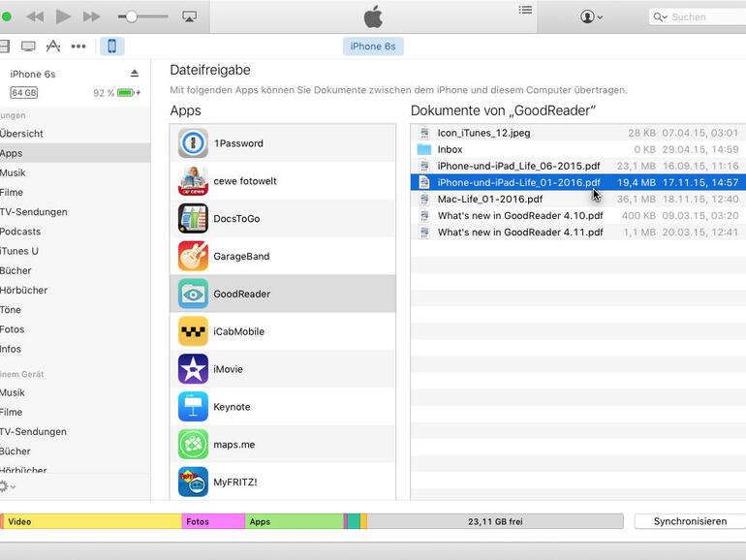Image resolution: width=746 pixels, height=560 pixels.
Task: Select iPhone-und-iPad-Life_01-2016.pdf
Action: click(578, 182)
